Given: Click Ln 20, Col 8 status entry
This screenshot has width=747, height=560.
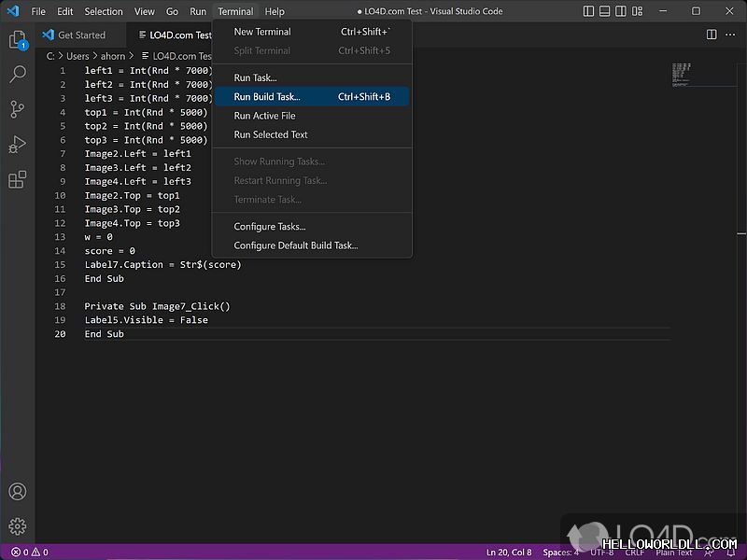Looking at the screenshot, I should click(509, 553).
